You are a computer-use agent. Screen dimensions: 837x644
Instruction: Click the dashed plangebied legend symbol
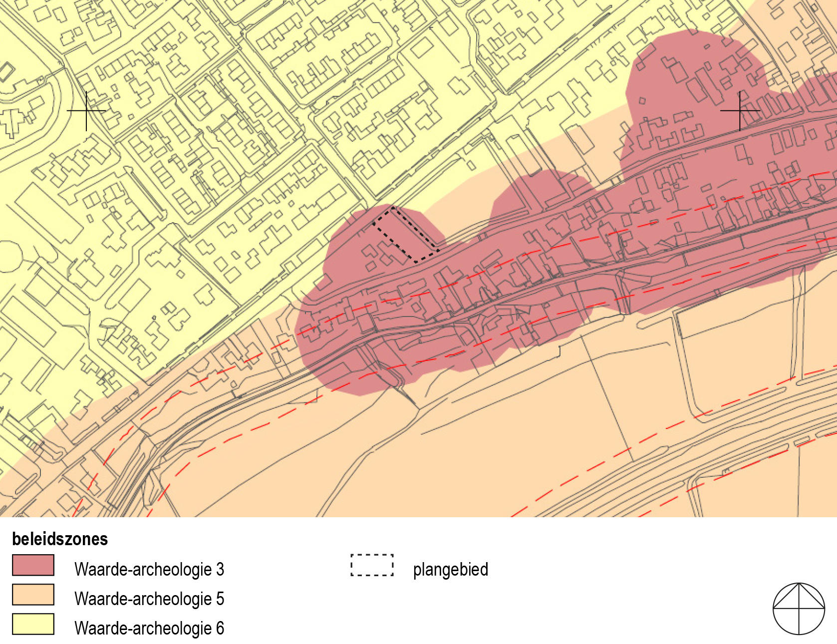click(372, 565)
